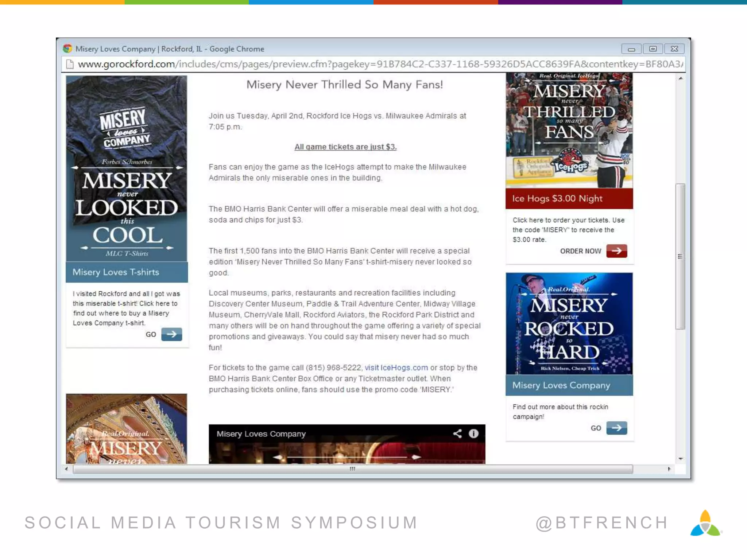Click the GO label under the t-shirt description
This screenshot has height=560, width=747.
point(151,334)
